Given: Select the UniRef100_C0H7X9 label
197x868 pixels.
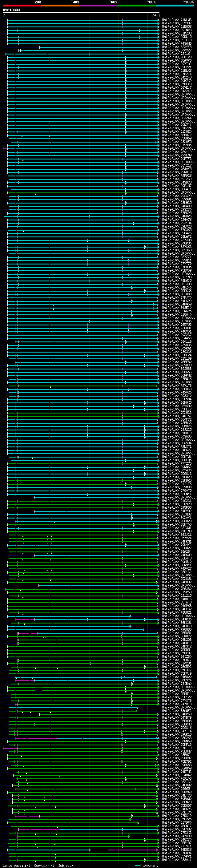Looking at the screenshot, I should click(177, 81).
